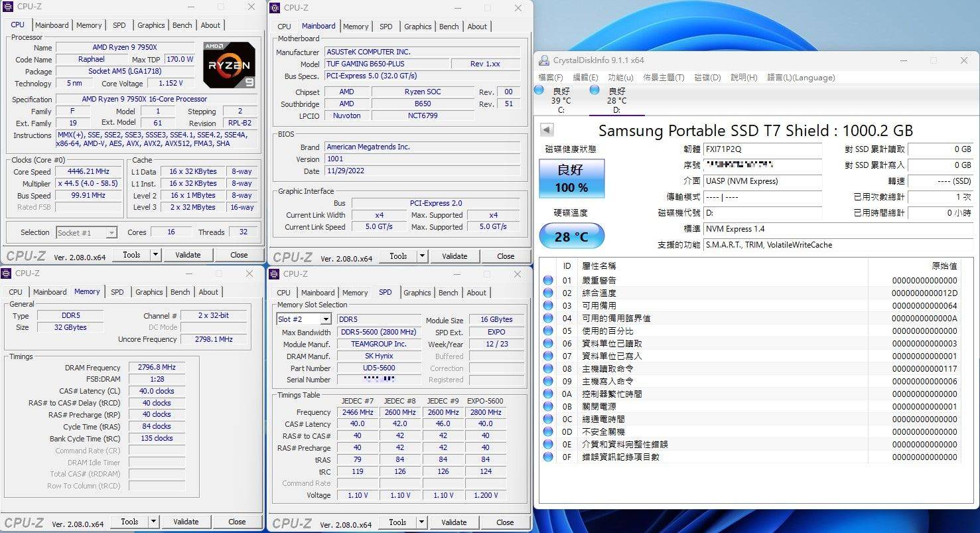Open the 磁碟(D) menu in CrystalDiskInfo
The image size is (980, 533).
coord(705,77)
